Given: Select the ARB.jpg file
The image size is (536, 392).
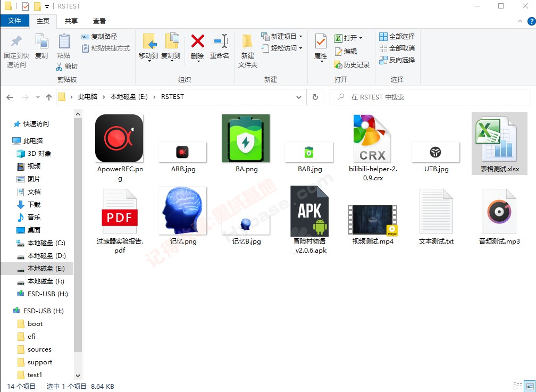Looking at the screenshot, I should coord(182,157).
